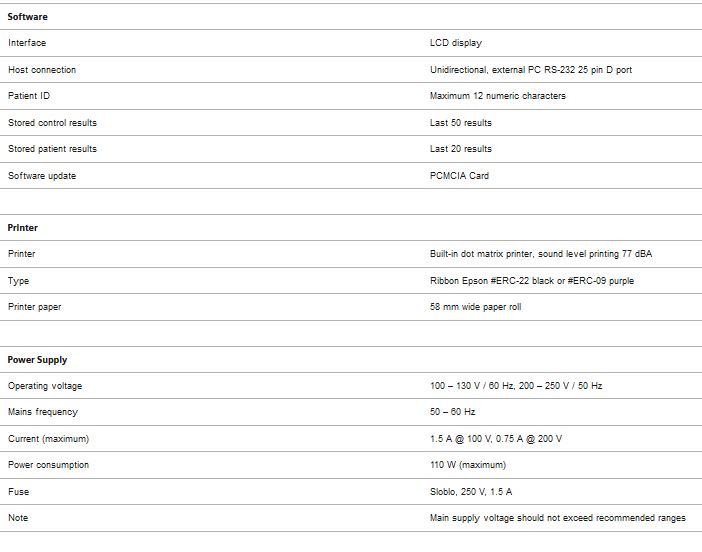
Task: Select the 50 – 60 Hz value
Action: click(x=453, y=412)
